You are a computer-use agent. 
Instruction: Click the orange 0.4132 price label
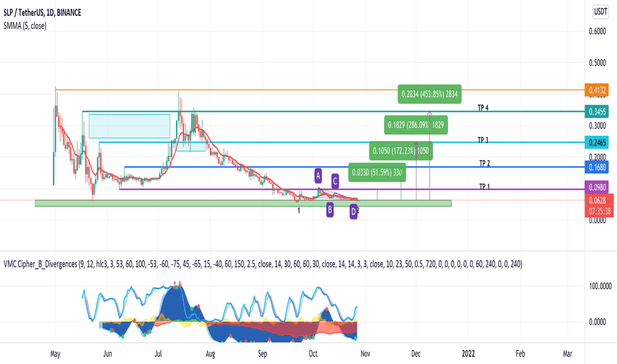(596, 90)
